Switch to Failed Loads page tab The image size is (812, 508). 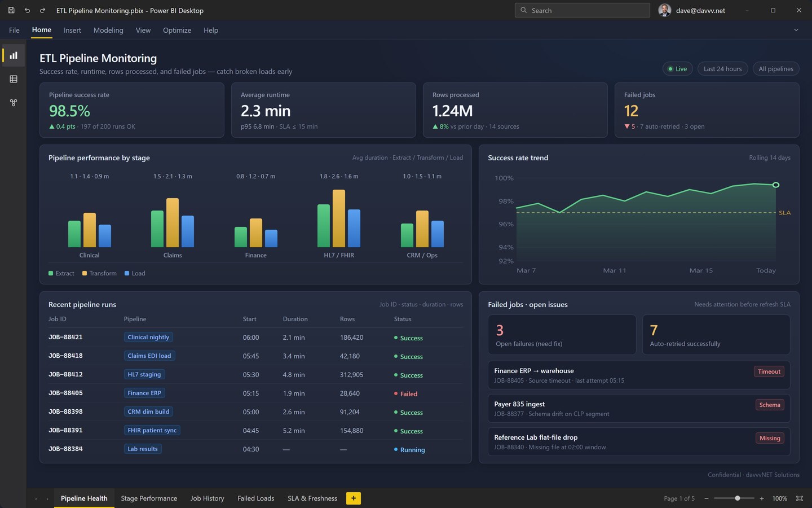[x=255, y=498]
